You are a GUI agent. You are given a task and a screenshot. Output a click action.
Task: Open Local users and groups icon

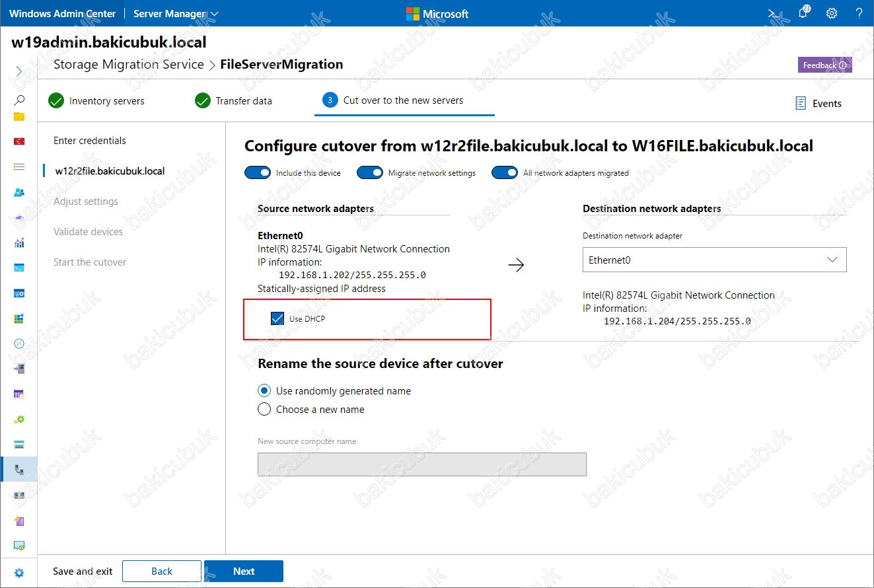[19, 192]
